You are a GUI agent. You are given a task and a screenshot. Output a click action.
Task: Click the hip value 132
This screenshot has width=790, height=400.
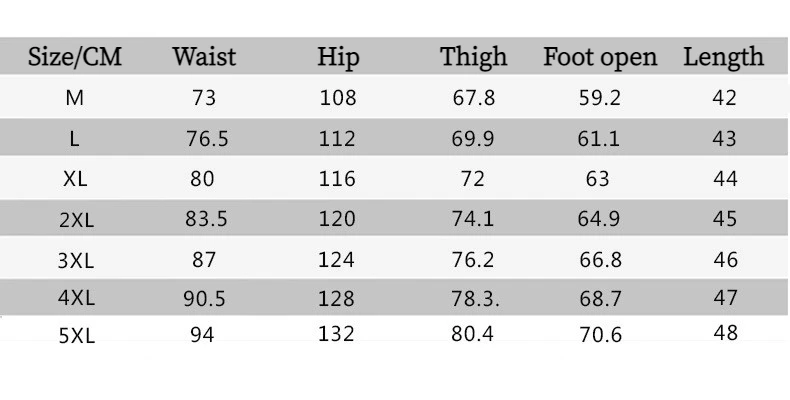[x=336, y=334]
